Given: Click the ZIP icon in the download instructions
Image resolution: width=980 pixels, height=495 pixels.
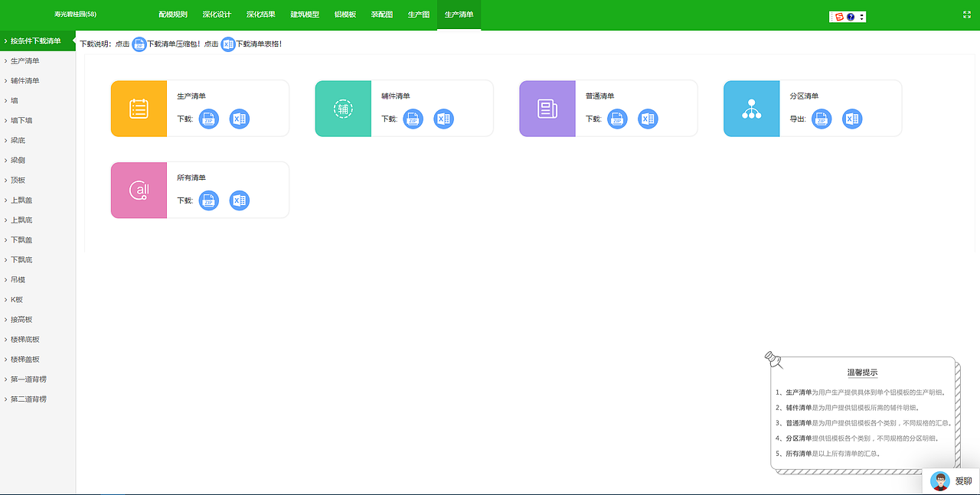Looking at the screenshot, I should 139,44.
